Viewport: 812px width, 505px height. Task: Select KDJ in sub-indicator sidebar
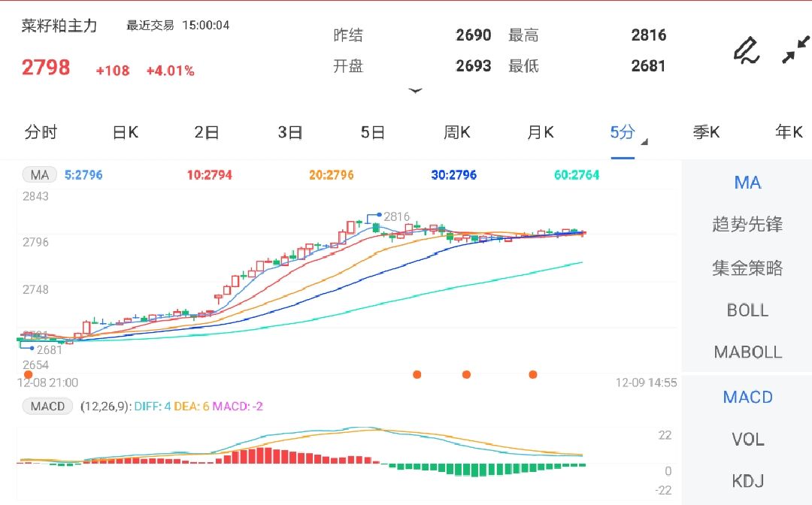[x=747, y=481]
